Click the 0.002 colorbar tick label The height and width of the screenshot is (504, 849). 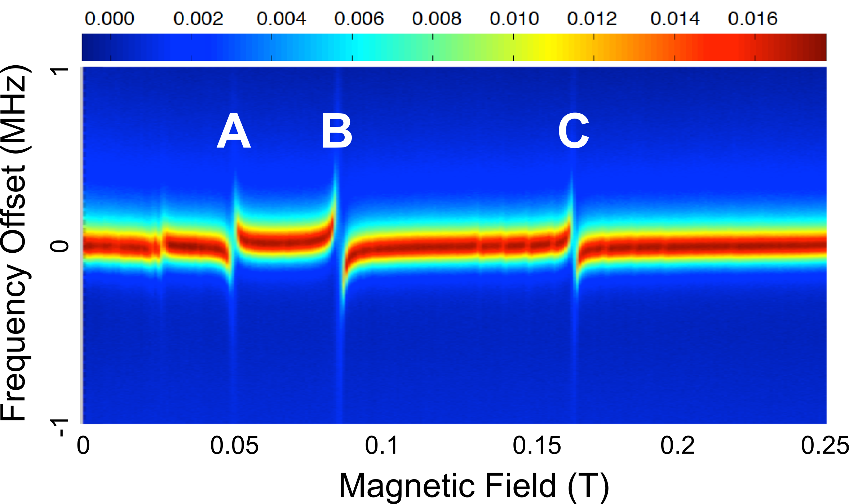pyautogui.click(x=198, y=19)
